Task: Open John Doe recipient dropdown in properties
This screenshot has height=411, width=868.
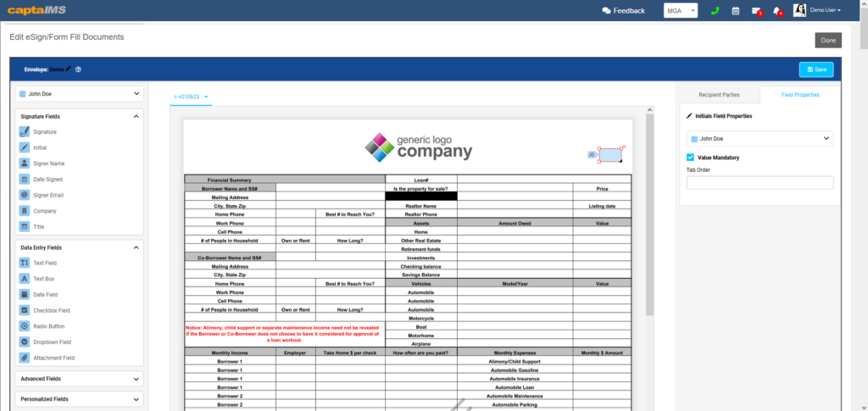Action: 759,138
